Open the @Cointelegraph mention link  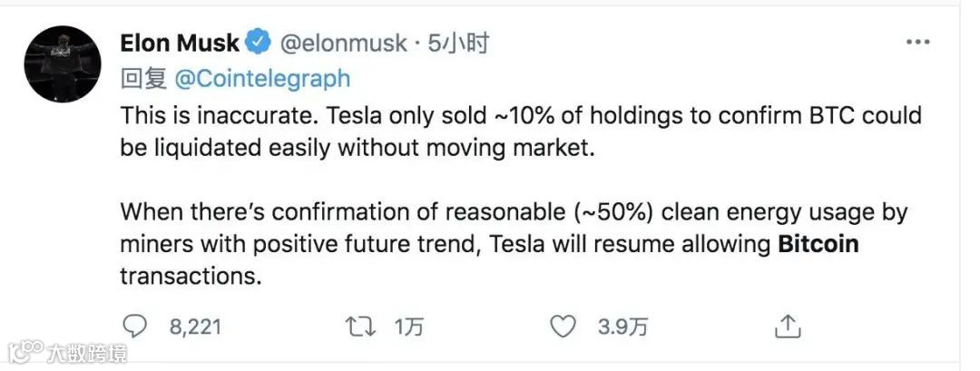(262, 79)
